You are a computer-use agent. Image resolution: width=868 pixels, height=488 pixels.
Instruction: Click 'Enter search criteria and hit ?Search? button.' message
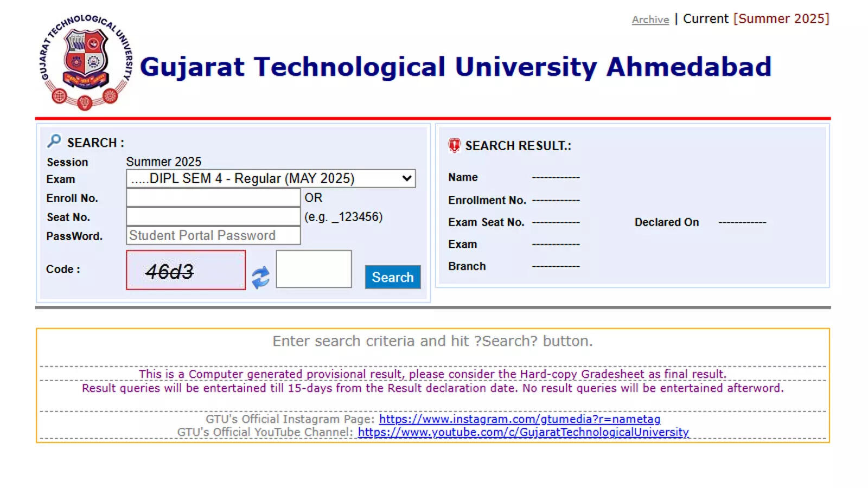coord(432,341)
